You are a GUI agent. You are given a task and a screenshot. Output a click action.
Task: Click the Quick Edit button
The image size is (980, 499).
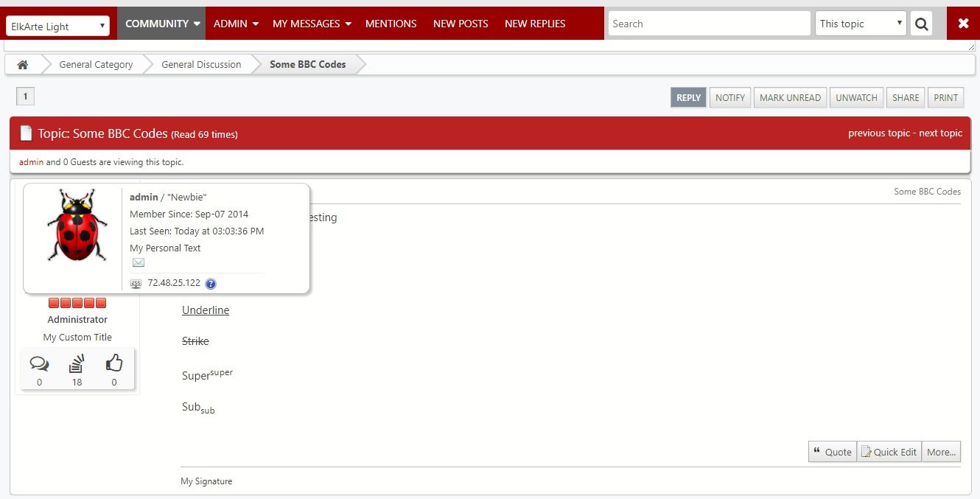click(889, 452)
